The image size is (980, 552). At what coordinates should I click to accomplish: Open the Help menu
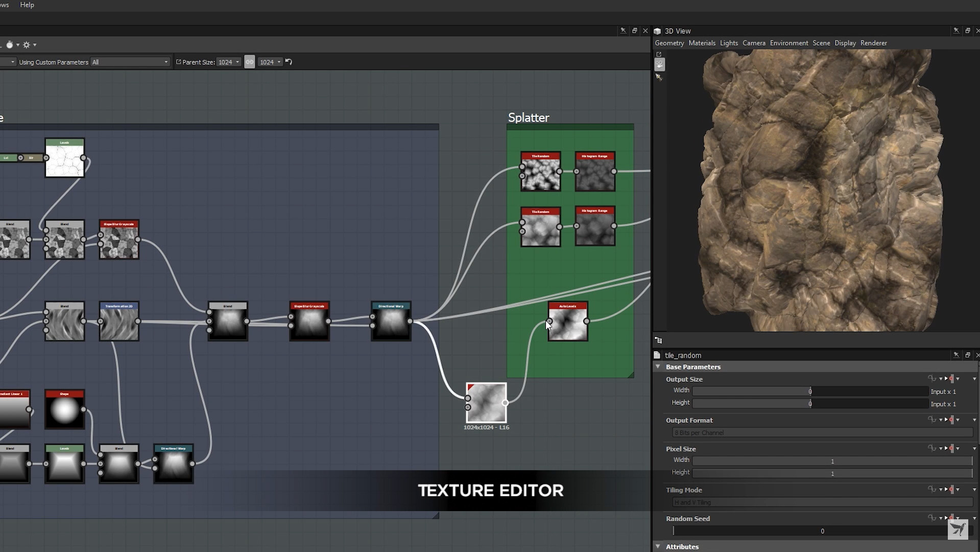pos(27,5)
